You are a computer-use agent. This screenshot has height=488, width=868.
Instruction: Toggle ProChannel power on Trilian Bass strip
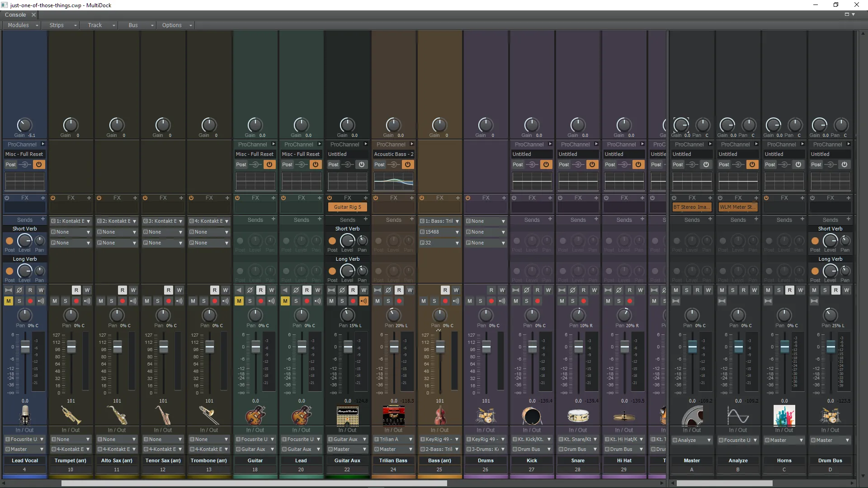[408, 164]
